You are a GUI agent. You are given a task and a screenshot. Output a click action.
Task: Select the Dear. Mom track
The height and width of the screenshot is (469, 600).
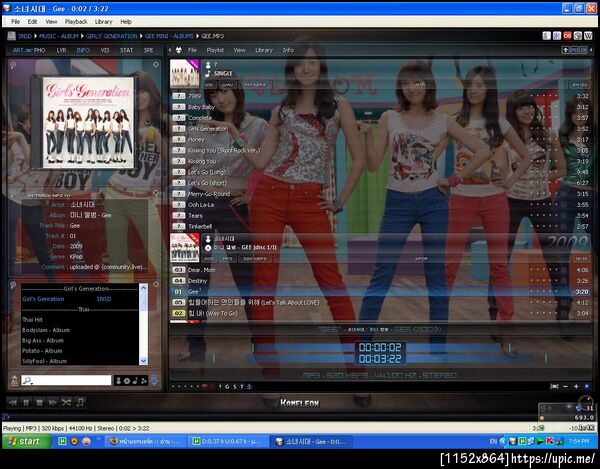380,270
